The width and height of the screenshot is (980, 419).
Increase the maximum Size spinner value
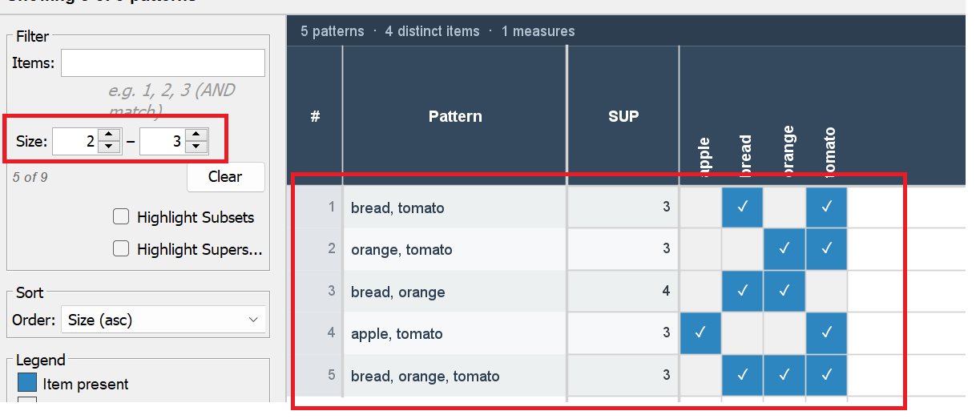(x=196, y=136)
